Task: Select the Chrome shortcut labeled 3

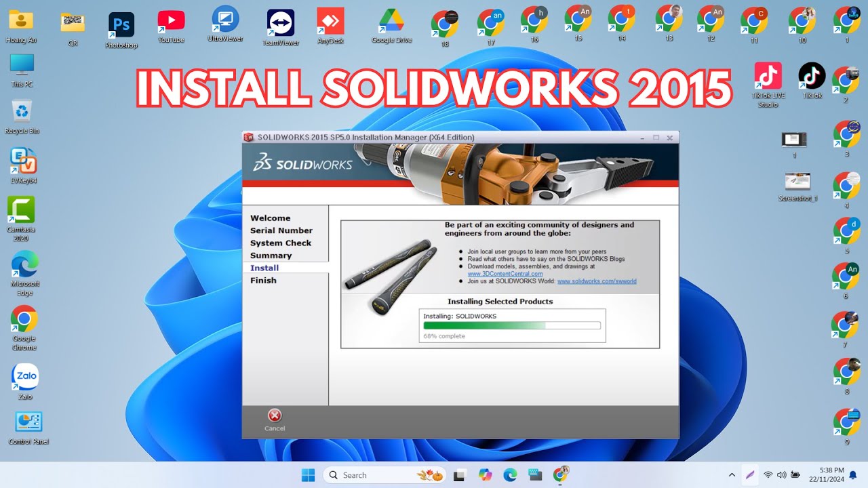Action: coord(846,139)
